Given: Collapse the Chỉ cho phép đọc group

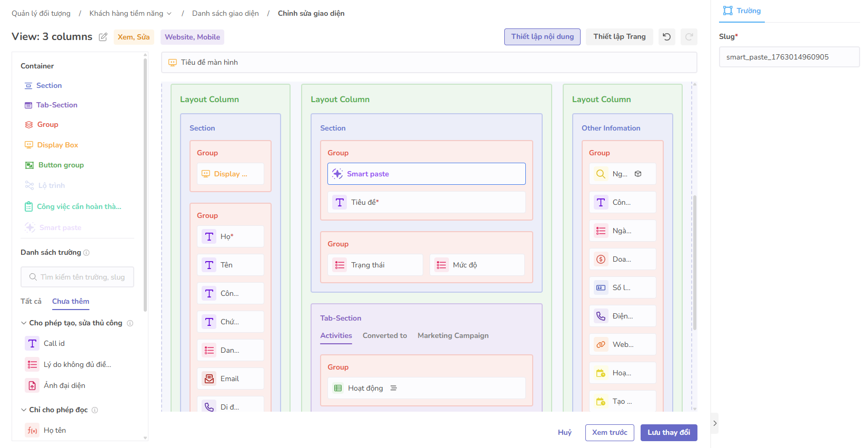Looking at the screenshot, I should point(24,410).
